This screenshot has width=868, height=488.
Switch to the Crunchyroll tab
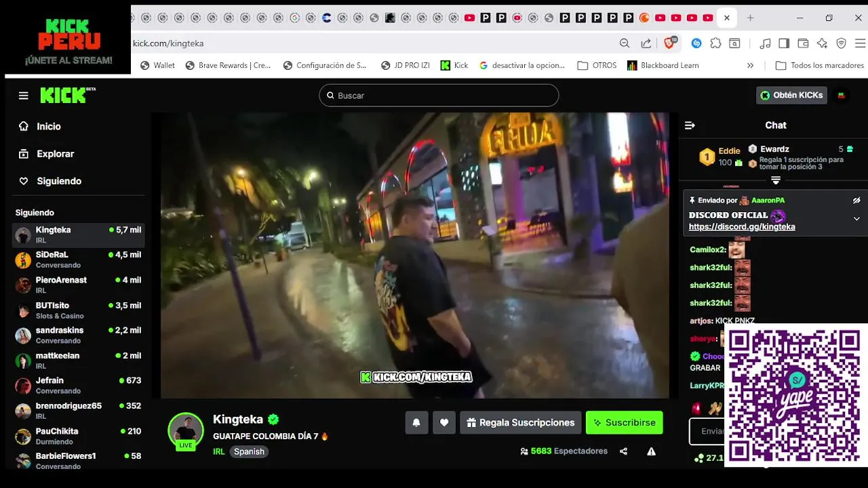click(644, 18)
